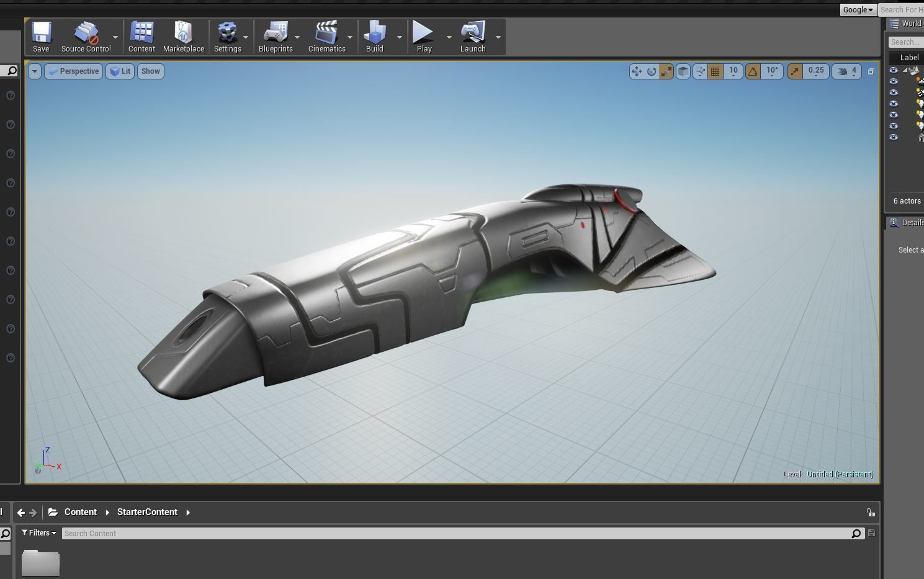
Task: Open the Lit view mode menu
Action: pyautogui.click(x=120, y=71)
